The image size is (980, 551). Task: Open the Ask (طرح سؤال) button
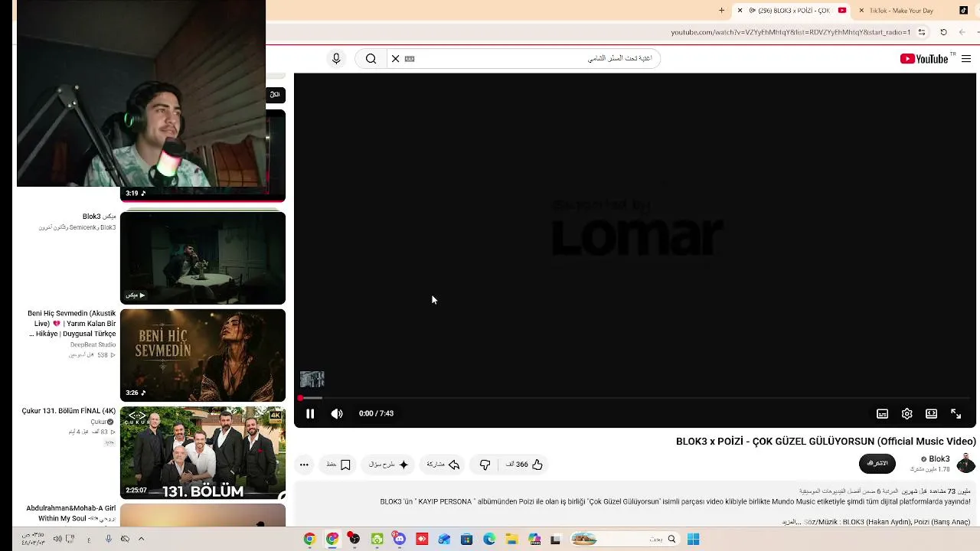[389, 465]
